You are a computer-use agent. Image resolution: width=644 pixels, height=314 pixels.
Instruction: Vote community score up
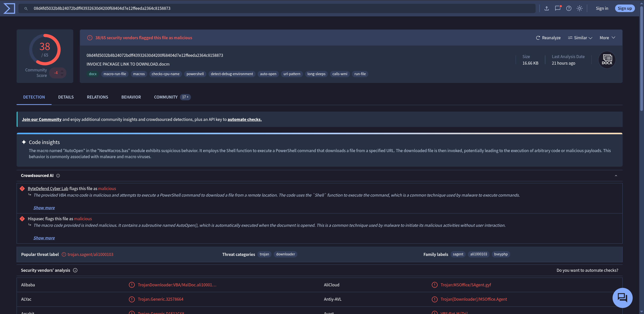click(x=62, y=71)
